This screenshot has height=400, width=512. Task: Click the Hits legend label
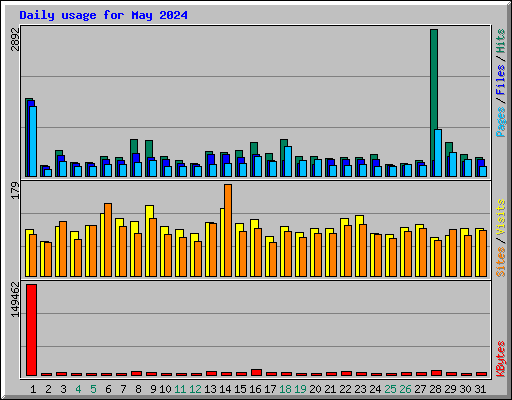click(x=501, y=41)
